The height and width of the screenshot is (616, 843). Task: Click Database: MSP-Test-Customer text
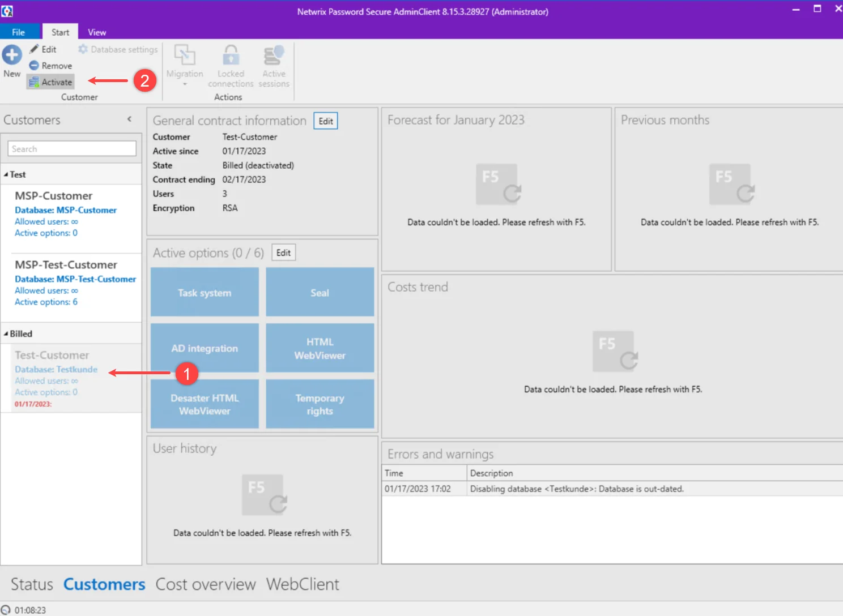click(x=75, y=279)
